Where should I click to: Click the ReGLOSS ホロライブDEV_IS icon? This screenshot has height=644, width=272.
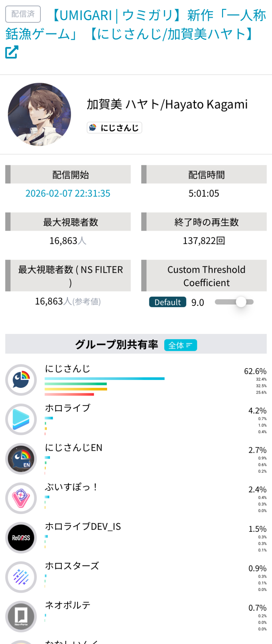[x=21, y=538]
